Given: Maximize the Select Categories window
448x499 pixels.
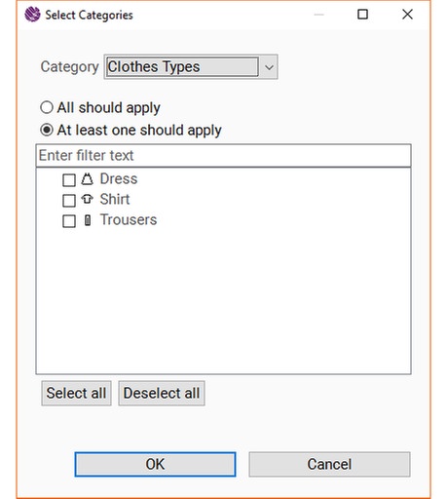Looking at the screenshot, I should pyautogui.click(x=362, y=15).
